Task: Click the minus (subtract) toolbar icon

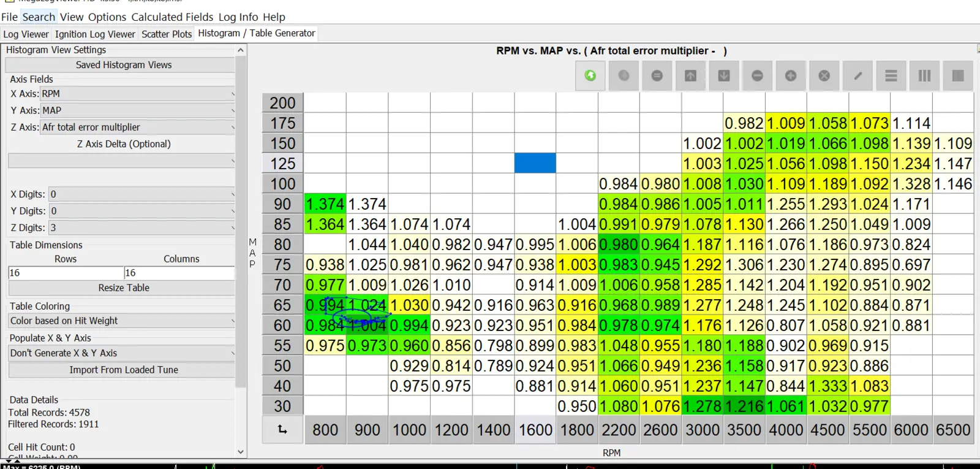Action: point(758,75)
